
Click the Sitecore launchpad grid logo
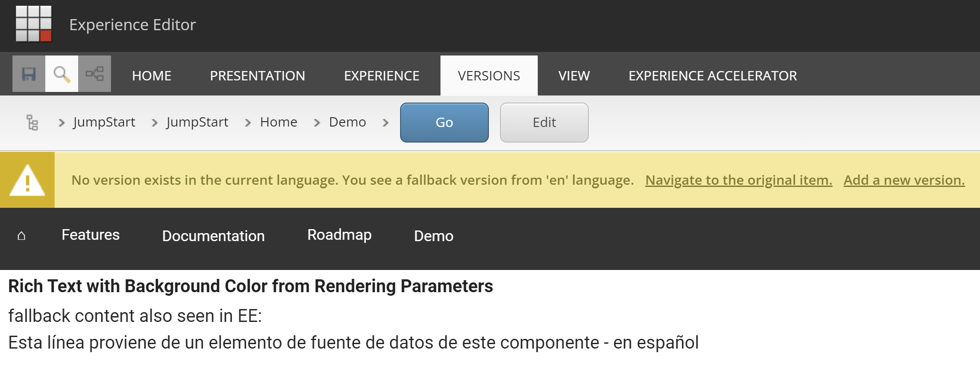(x=34, y=24)
